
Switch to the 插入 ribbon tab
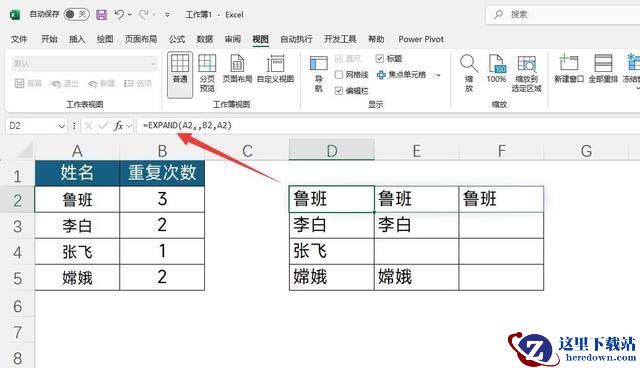click(77, 39)
